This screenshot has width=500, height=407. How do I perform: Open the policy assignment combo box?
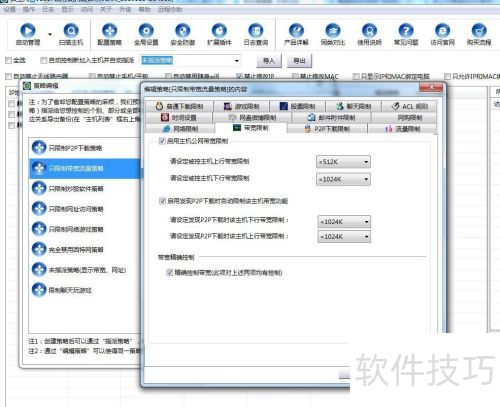(x=190, y=60)
